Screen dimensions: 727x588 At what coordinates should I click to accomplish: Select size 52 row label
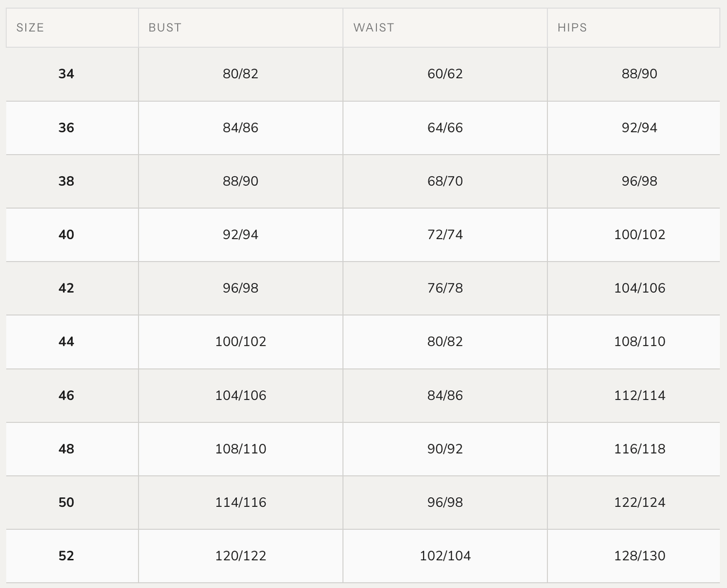pos(66,556)
